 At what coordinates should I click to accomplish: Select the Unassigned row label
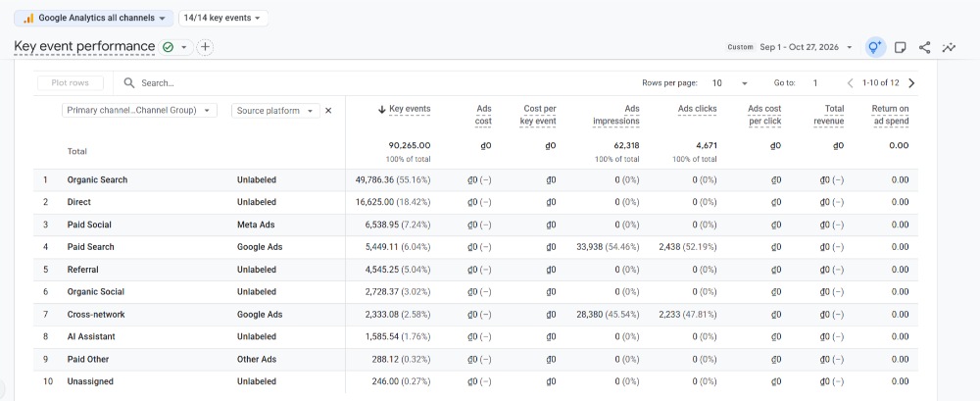[90, 381]
